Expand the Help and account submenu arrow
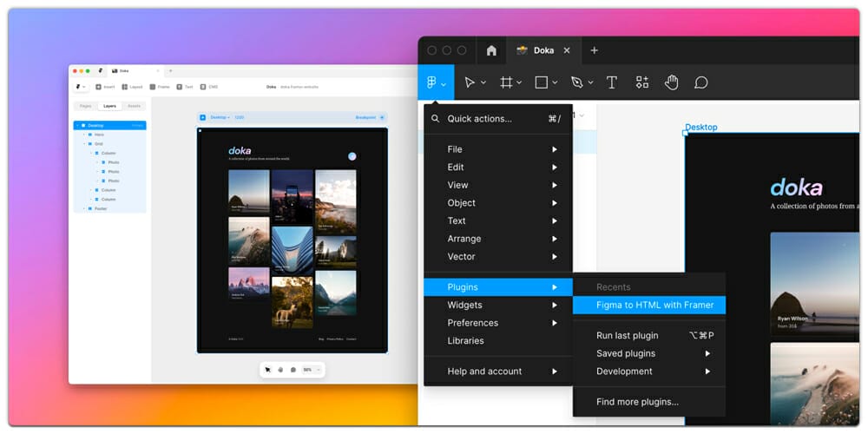This screenshot has width=868, height=434. pos(554,372)
